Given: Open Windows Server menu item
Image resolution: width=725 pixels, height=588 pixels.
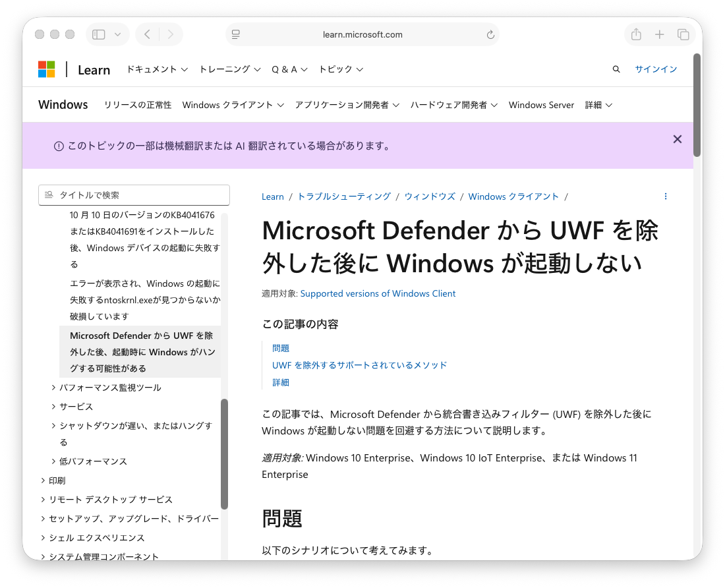Looking at the screenshot, I should pyautogui.click(x=541, y=105).
